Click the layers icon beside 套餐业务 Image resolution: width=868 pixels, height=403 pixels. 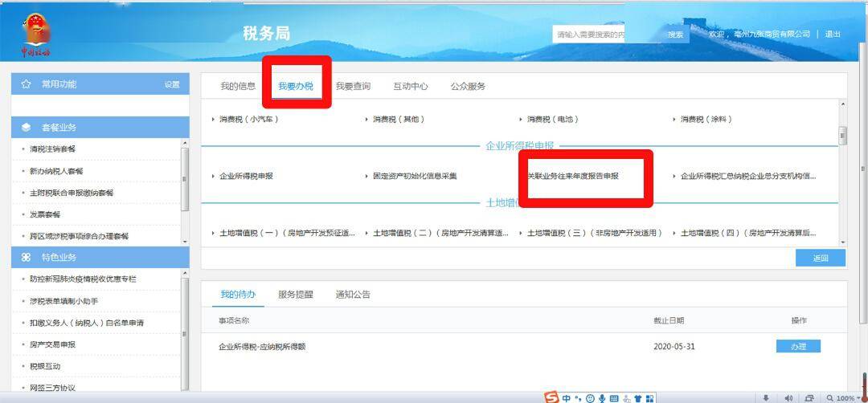click(x=27, y=128)
